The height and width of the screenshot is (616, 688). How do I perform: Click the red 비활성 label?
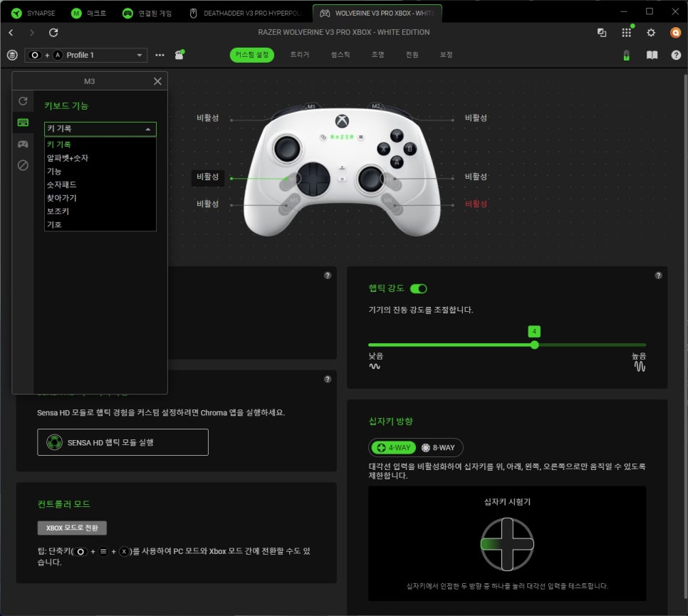(476, 204)
